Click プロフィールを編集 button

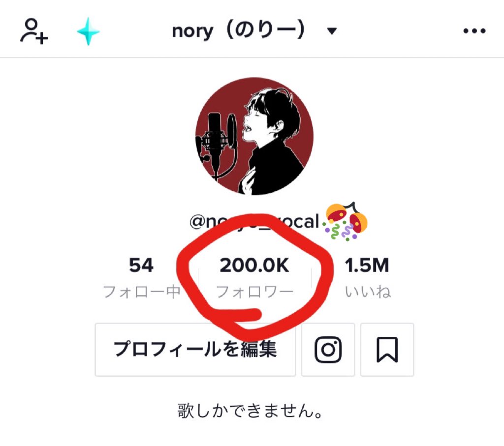195,349
